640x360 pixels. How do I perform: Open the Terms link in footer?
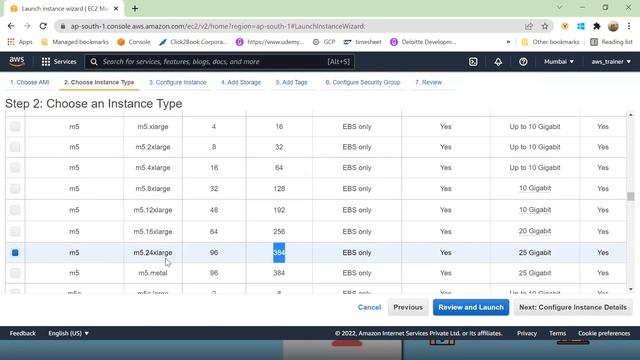click(x=558, y=333)
